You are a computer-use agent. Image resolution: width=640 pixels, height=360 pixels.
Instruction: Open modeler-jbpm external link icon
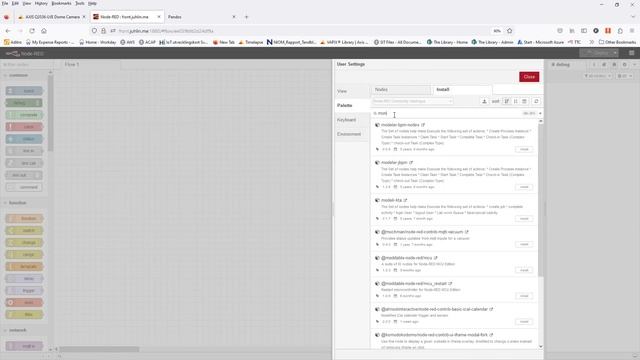coord(411,162)
